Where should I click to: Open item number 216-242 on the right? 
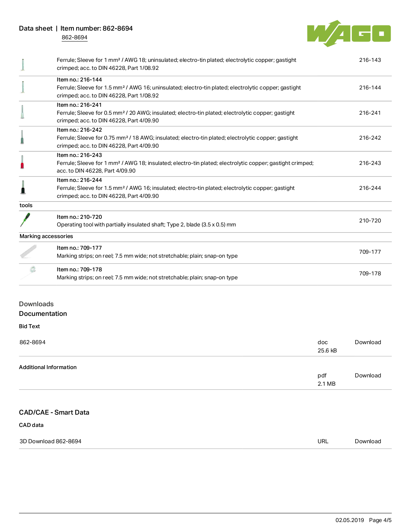coord(370,138)
